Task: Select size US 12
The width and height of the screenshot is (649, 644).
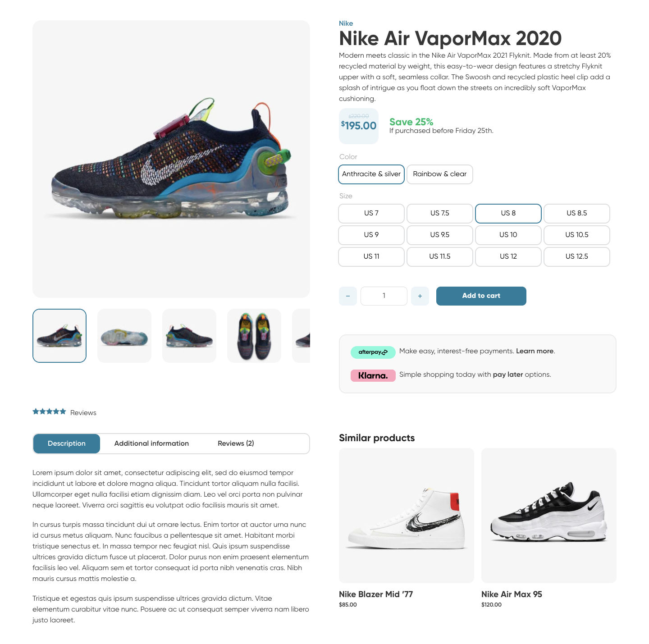Action: 508,256
